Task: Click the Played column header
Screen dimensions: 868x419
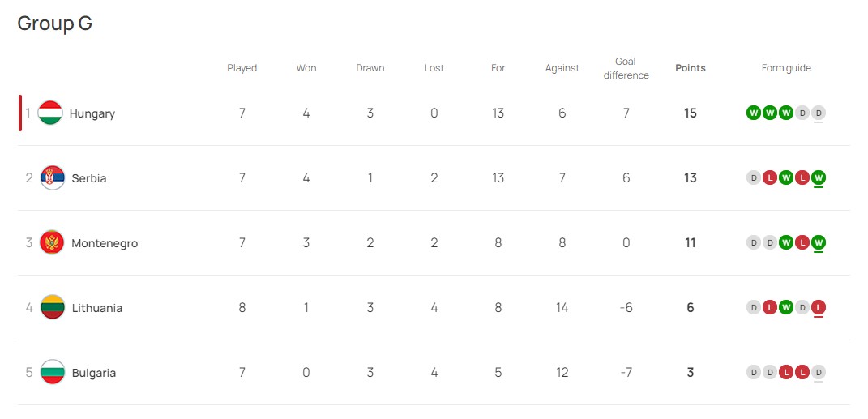Action: 242,68
